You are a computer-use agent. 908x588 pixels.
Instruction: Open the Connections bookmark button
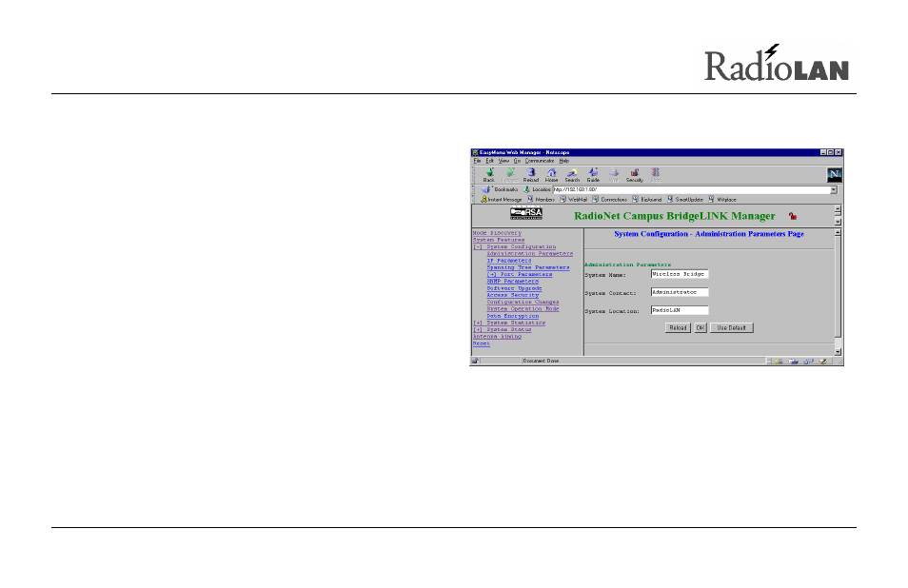[x=609, y=200]
